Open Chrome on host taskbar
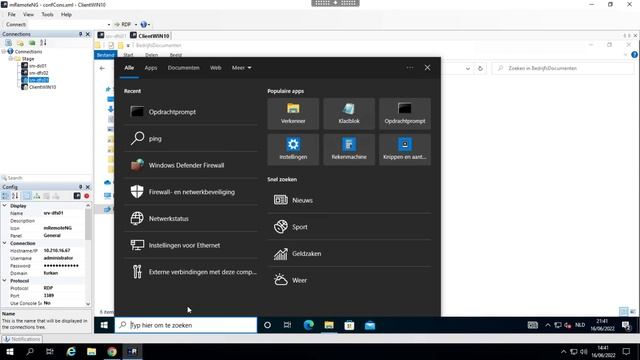640x360 pixels. [112, 351]
